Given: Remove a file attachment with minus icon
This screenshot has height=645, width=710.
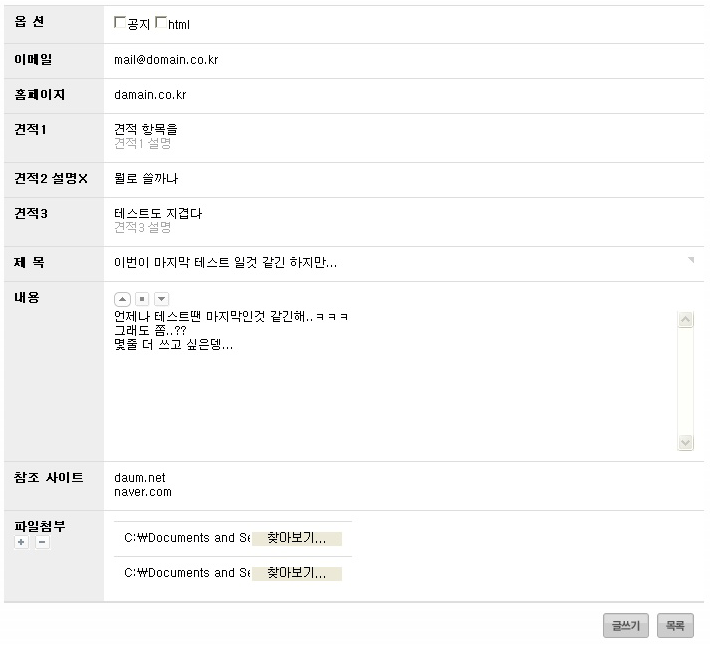Looking at the screenshot, I should pyautogui.click(x=41, y=542).
